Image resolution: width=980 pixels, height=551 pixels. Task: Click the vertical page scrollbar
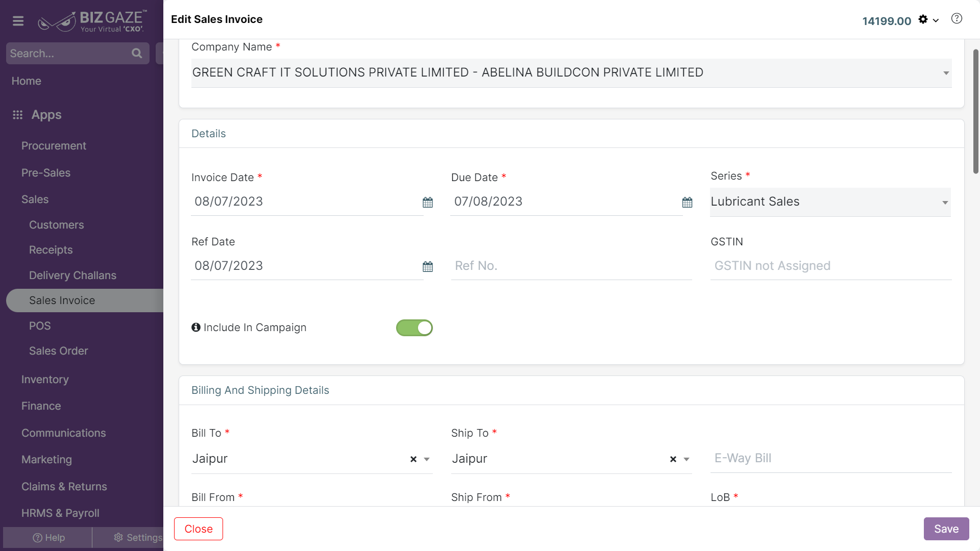[975, 112]
